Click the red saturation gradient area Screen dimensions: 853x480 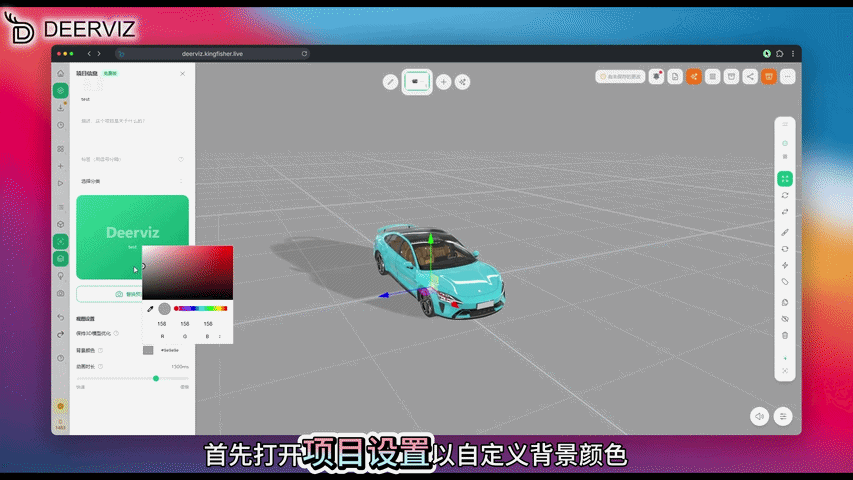[x=188, y=273]
